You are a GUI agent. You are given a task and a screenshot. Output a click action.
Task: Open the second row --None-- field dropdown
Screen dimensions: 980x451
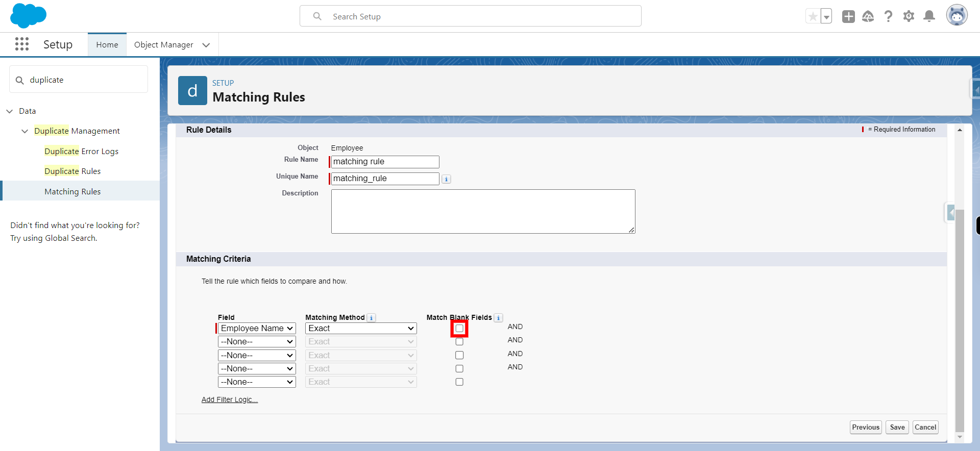pos(257,342)
